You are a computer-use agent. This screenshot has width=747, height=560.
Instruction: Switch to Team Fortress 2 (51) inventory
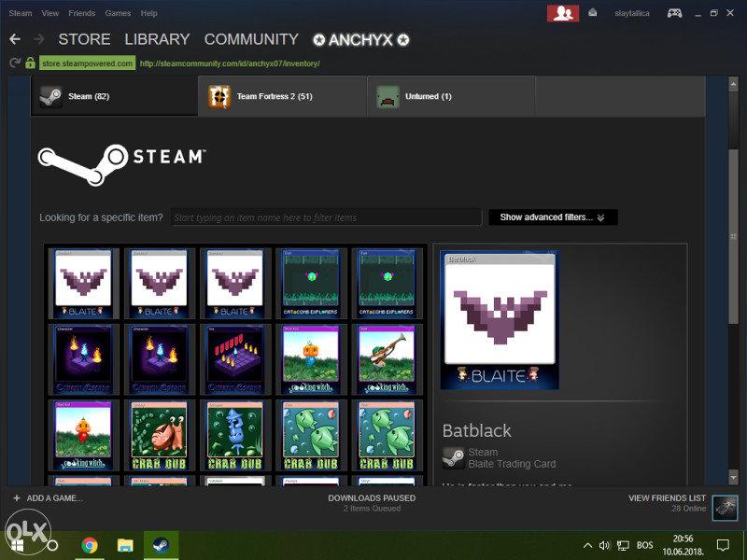pyautogui.click(x=283, y=96)
